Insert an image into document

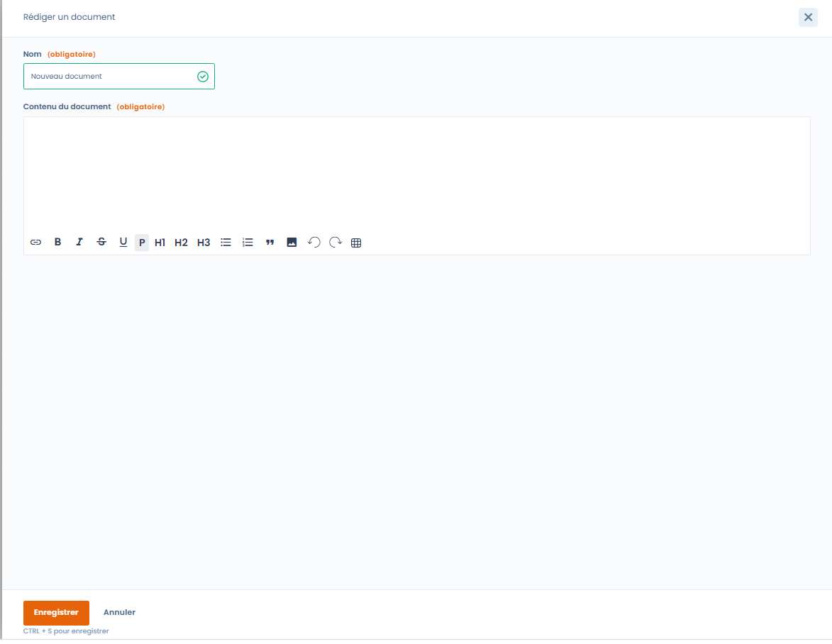tap(292, 243)
